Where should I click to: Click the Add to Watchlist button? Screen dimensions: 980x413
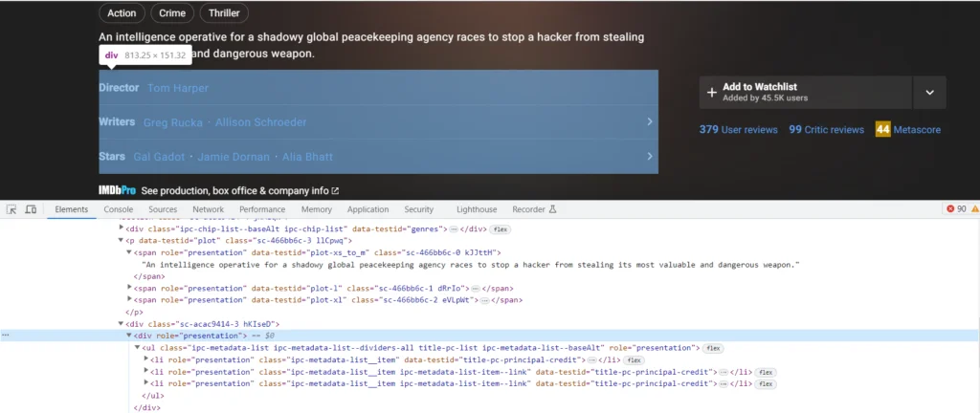click(806, 93)
